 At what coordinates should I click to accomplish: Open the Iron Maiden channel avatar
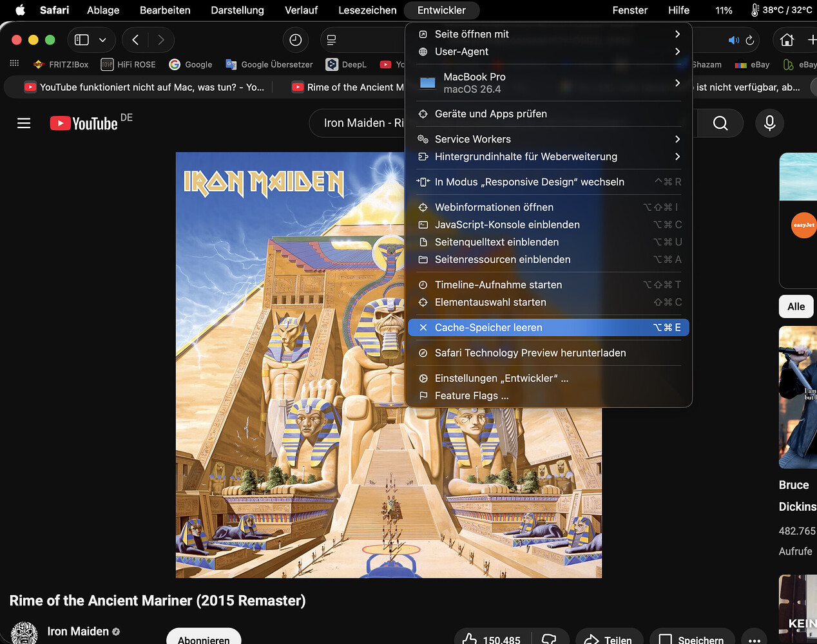24,634
